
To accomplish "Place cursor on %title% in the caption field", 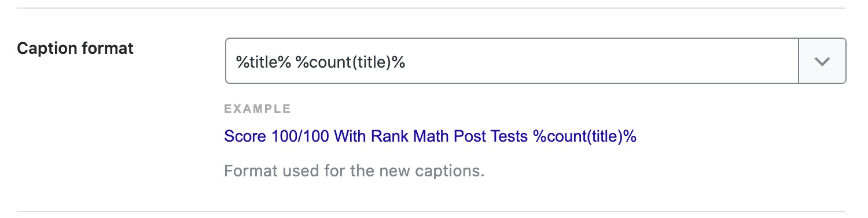I will point(263,61).
